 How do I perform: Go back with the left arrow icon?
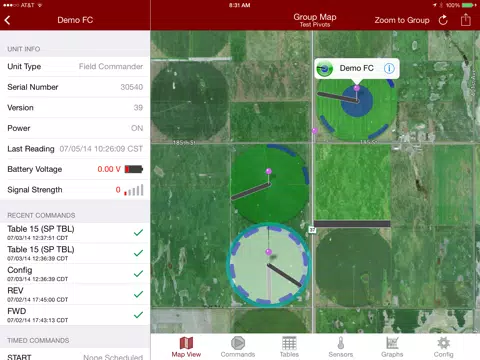click(x=8, y=20)
